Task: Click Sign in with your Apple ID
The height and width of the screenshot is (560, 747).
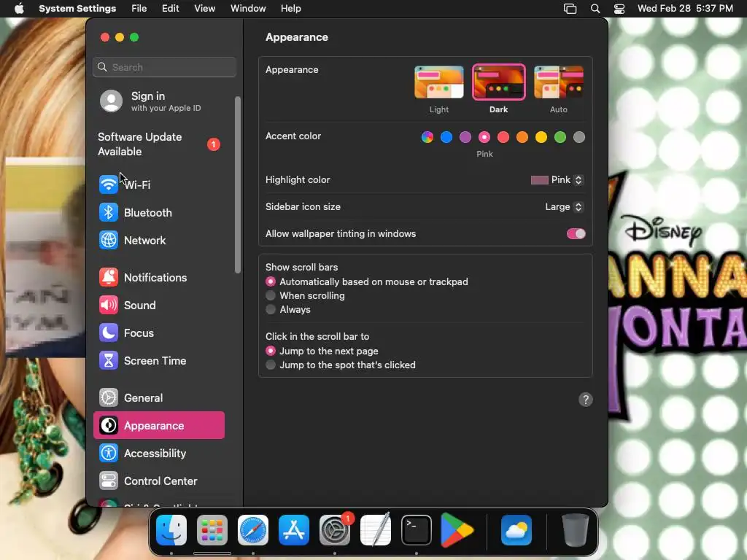Action: (x=158, y=101)
